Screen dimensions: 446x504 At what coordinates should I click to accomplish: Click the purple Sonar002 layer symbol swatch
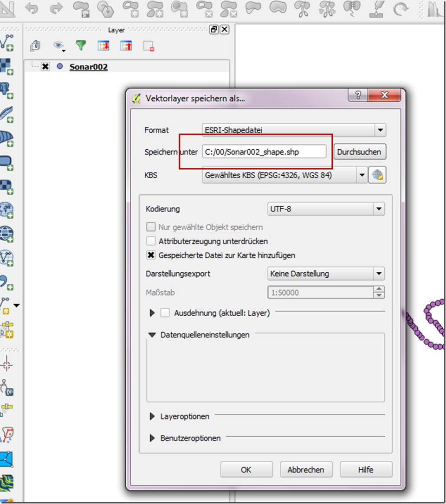click(59, 67)
